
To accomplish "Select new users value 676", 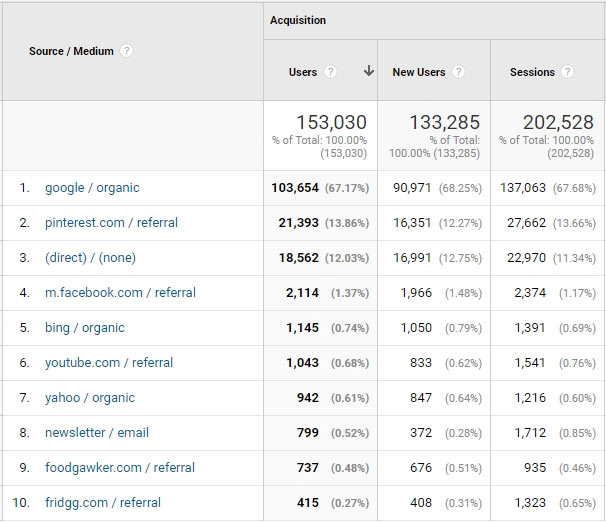I will click(421, 468).
